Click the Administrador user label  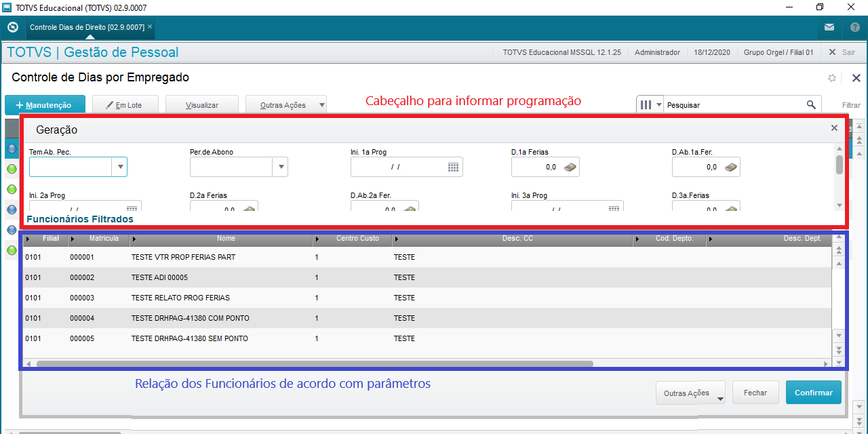657,52
